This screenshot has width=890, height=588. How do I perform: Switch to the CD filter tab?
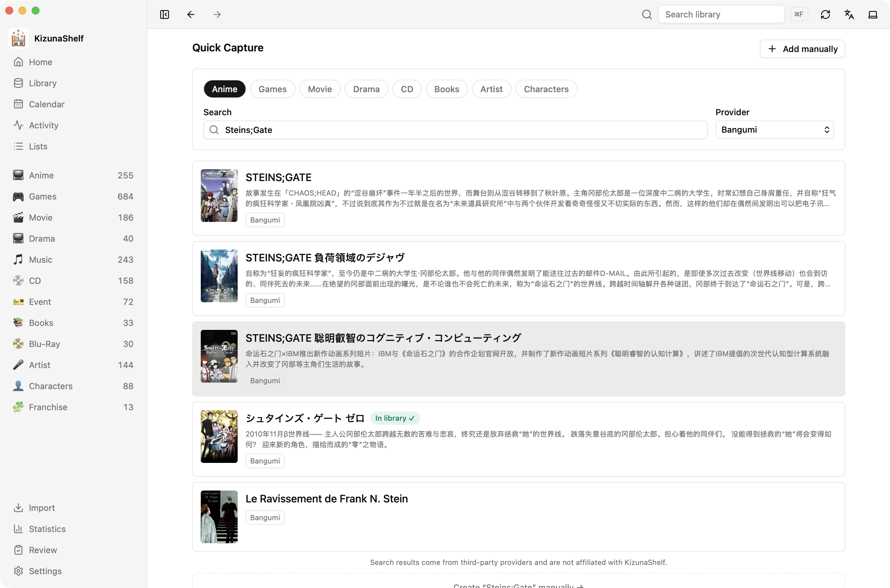pos(407,89)
